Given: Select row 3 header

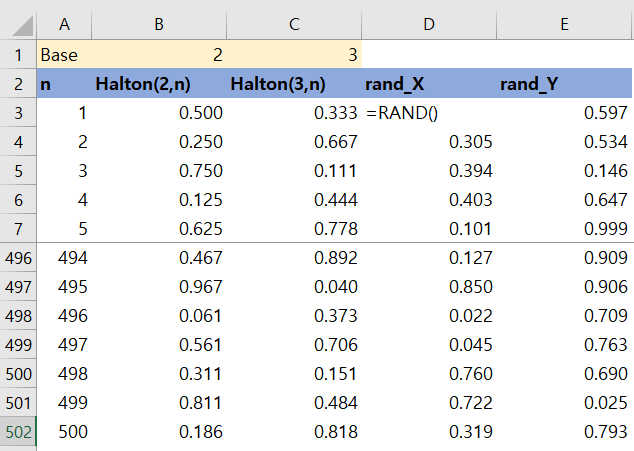Looking at the screenshot, I should 18,113.
